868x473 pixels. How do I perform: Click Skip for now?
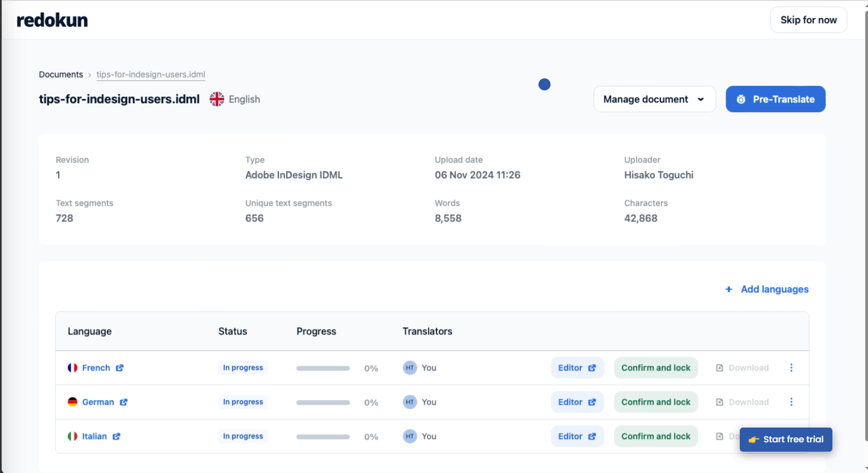pos(808,20)
